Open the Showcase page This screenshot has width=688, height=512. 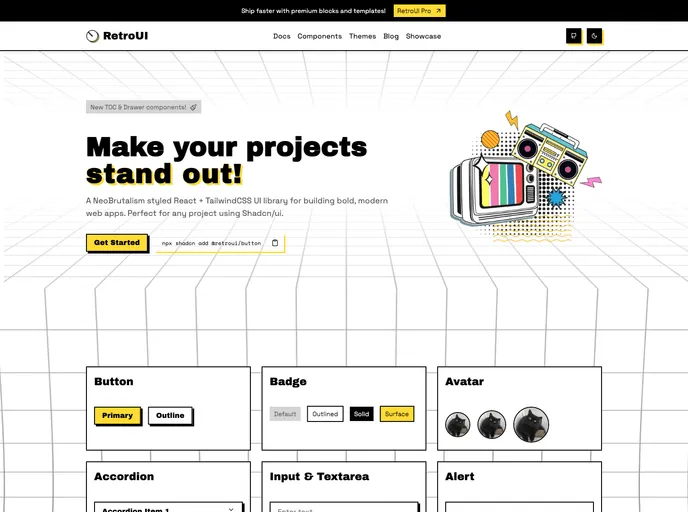[x=423, y=36]
